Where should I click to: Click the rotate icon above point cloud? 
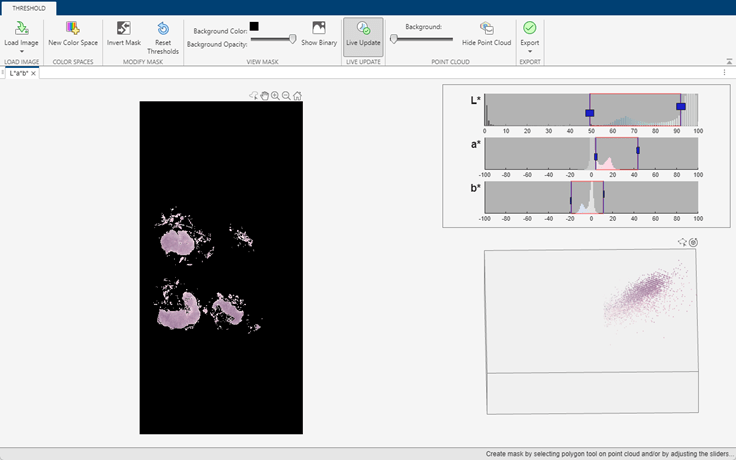(693, 242)
